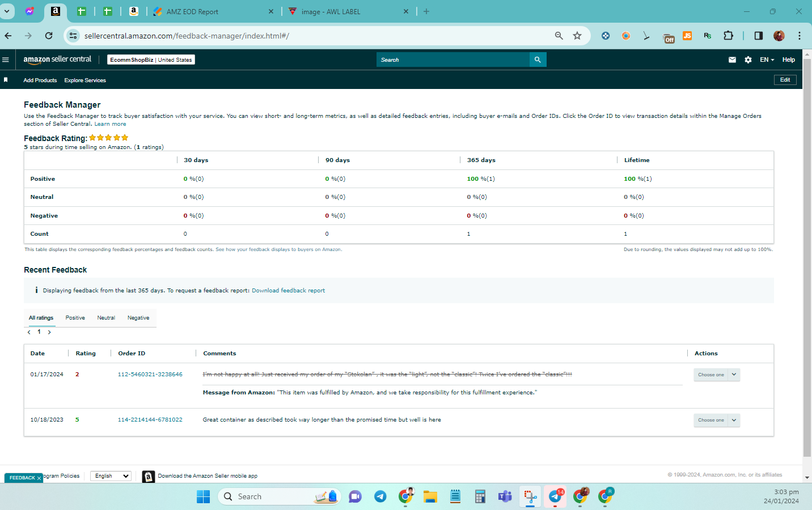The height and width of the screenshot is (510, 812).
Task: Open the Chrome profile avatar
Action: pos(779,36)
